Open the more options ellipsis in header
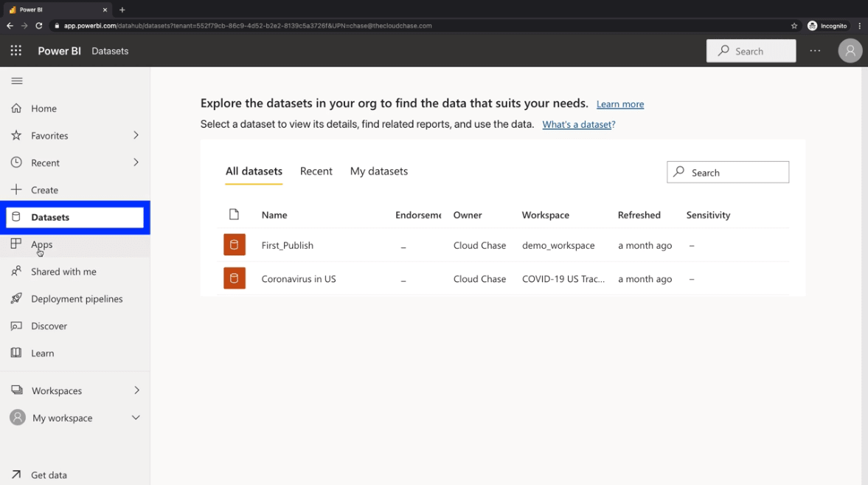 (815, 51)
